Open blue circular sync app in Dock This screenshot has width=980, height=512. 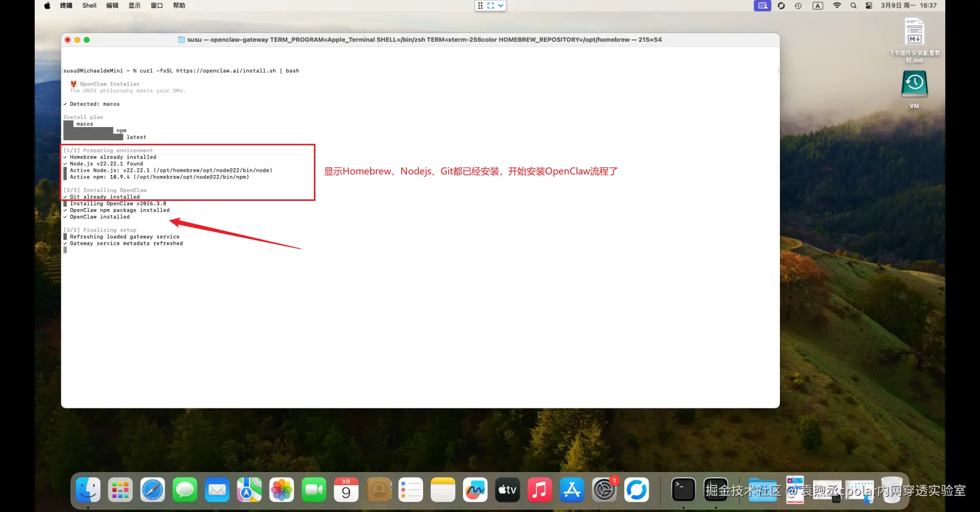[x=636, y=490]
